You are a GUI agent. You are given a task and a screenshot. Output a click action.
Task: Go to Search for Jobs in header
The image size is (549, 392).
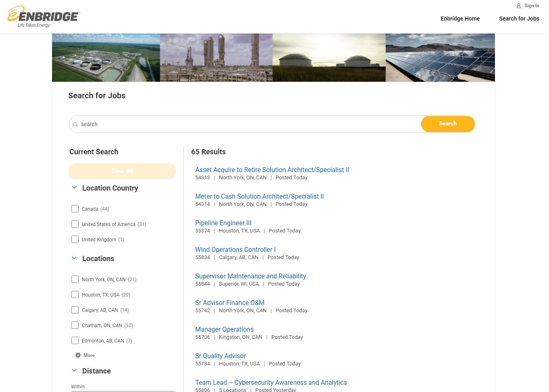click(519, 19)
